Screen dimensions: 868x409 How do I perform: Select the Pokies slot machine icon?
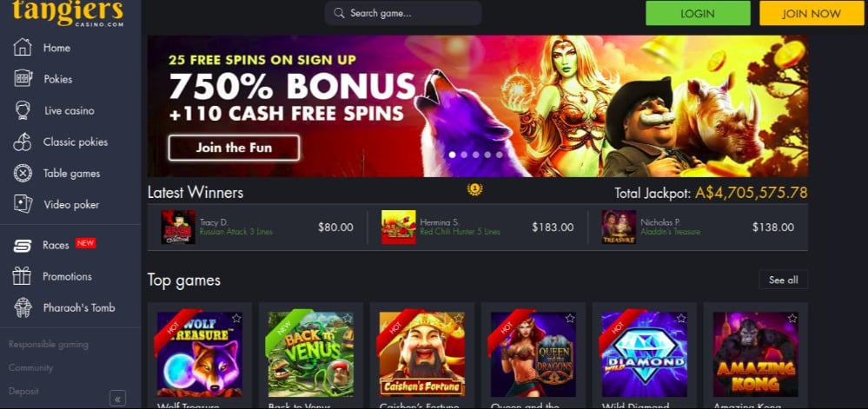23,79
